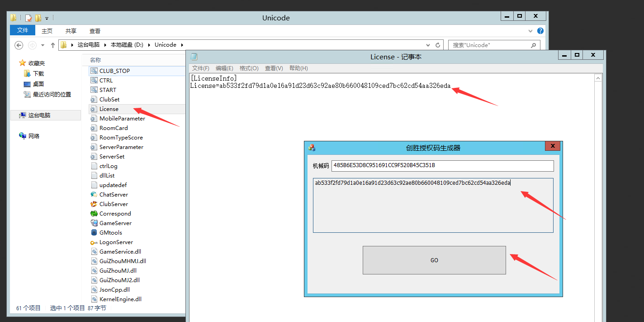The image size is (644, 322).
Task: Open recent locations dropdown beside navigation arrows
Action: (43, 45)
